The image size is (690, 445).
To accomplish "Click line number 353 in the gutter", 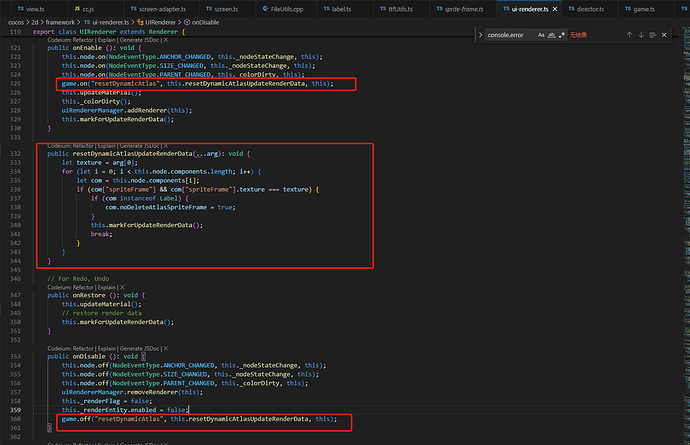I will 15,357.
